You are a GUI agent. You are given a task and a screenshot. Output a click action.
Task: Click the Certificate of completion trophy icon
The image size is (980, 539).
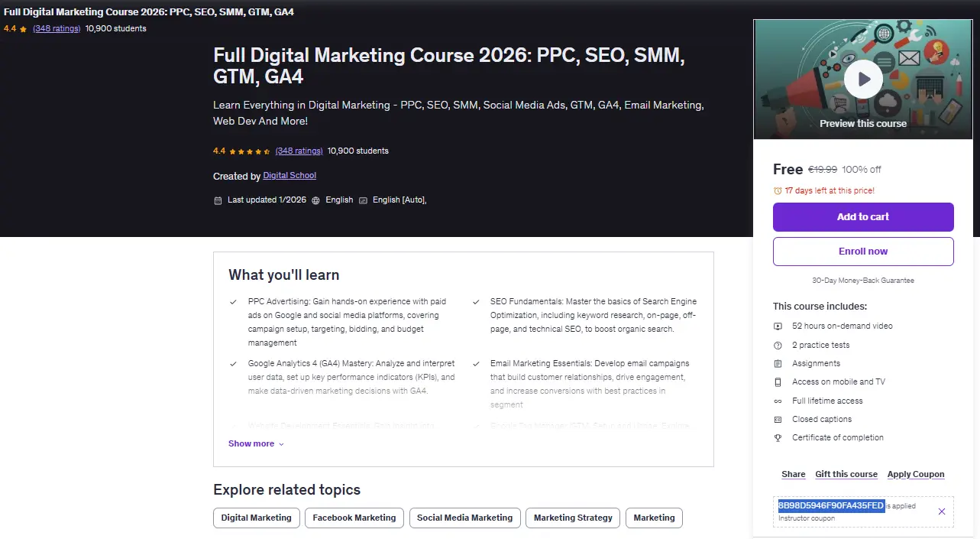[778, 437]
